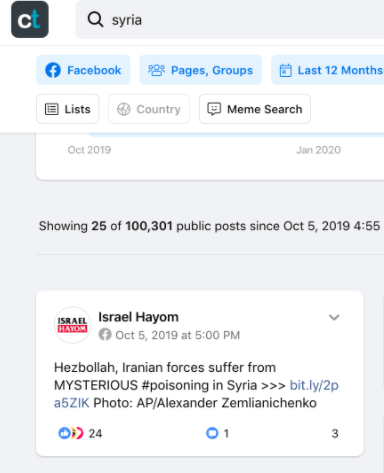Image resolution: width=384 pixels, height=473 pixels.
Task: Expand the Israel Hayom post options chevron
Action: [x=334, y=317]
